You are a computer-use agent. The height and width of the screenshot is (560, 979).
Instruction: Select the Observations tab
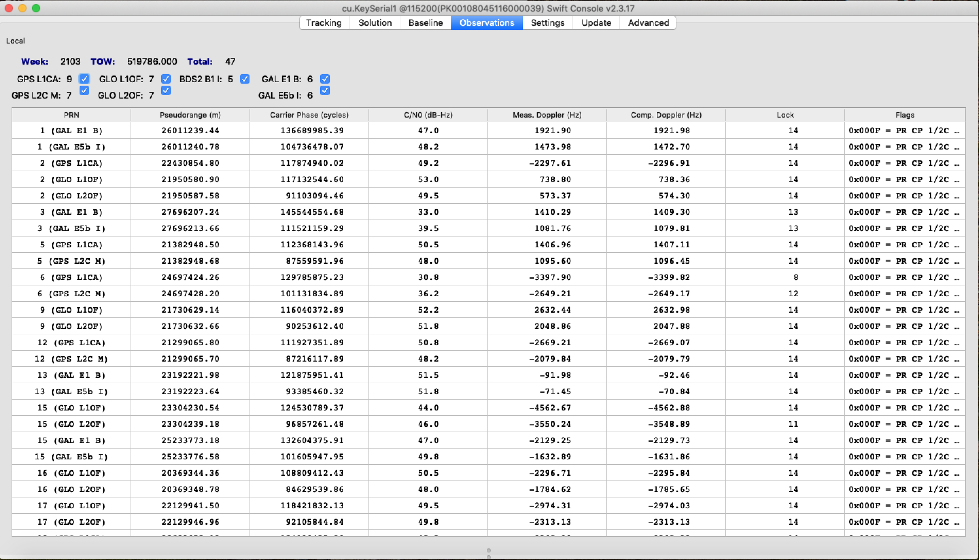point(486,23)
